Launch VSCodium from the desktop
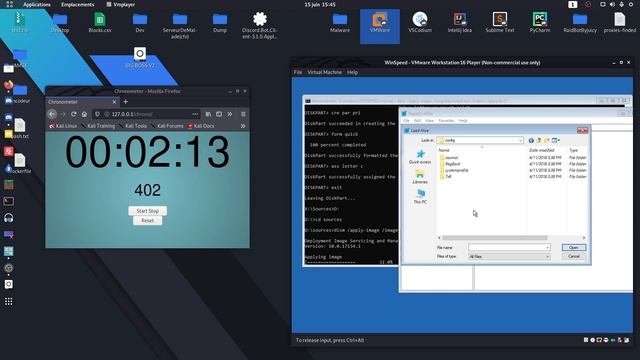This screenshot has height=360, width=640. tap(420, 22)
